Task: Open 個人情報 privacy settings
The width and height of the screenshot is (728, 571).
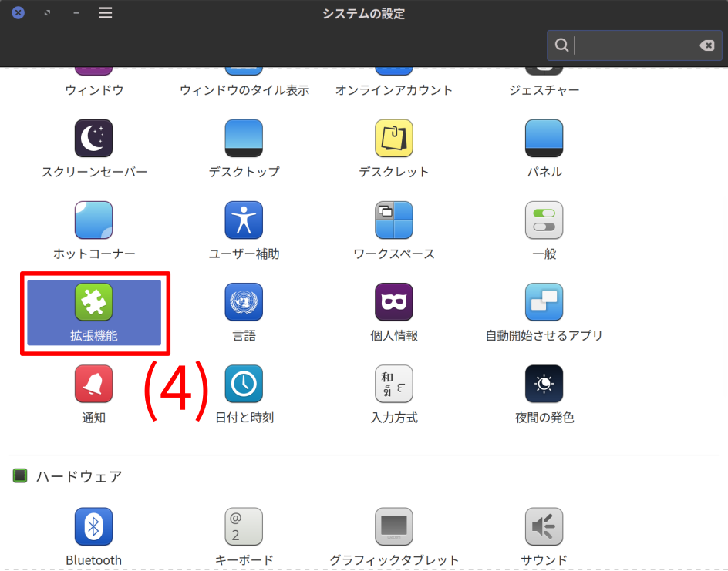Action: pos(393,303)
